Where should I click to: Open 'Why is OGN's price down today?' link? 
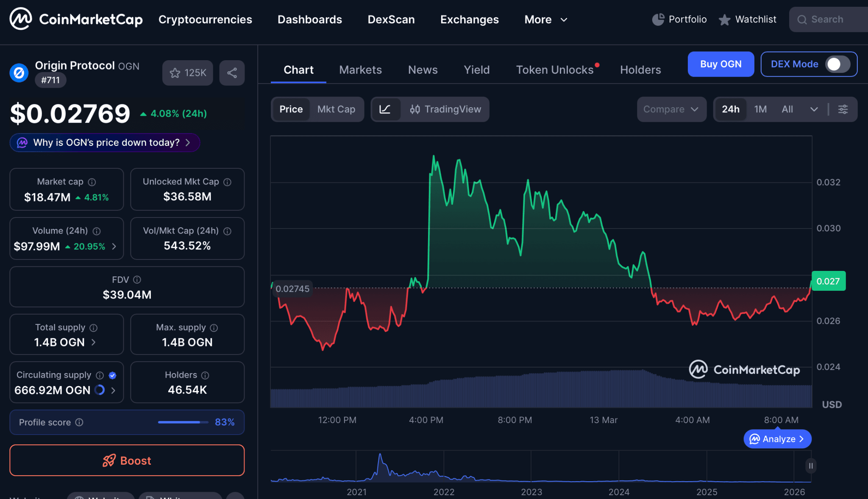click(x=104, y=142)
